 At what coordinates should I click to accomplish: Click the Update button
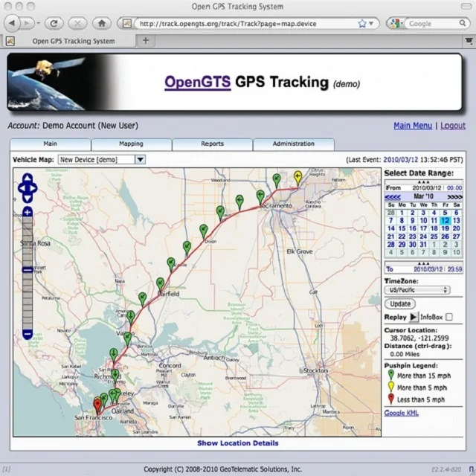click(400, 304)
